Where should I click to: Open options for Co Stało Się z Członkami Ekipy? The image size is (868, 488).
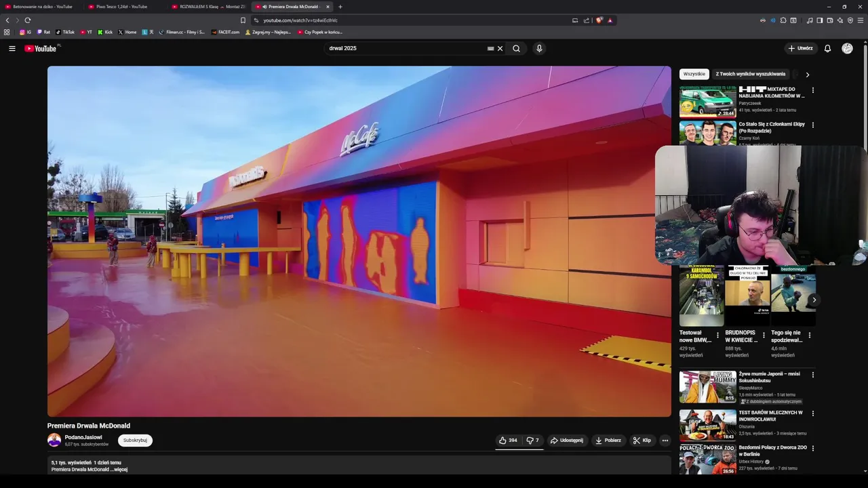[813, 125]
